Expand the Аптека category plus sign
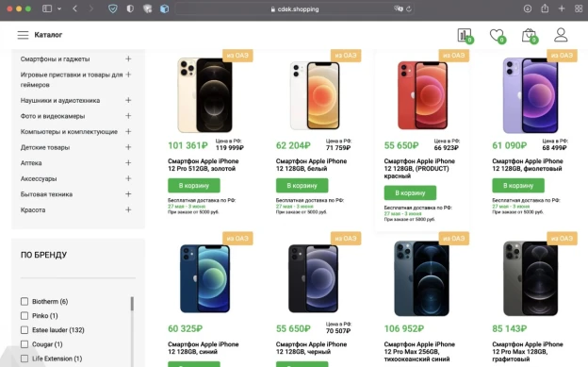The image size is (588, 367). [128, 163]
